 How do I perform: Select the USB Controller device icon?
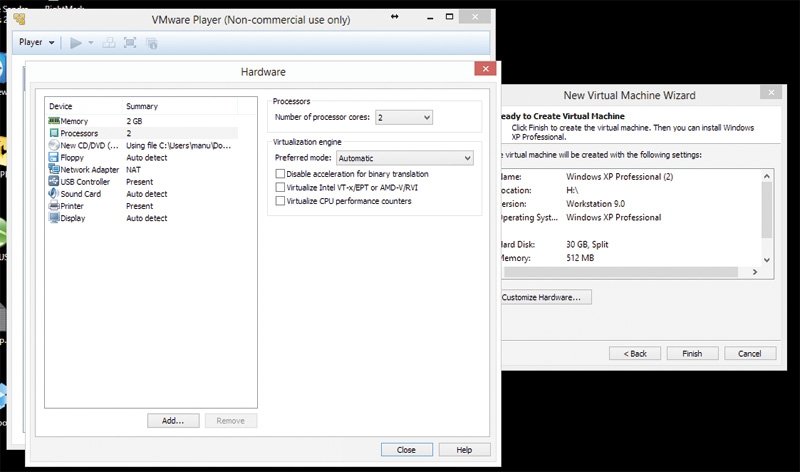[54, 182]
